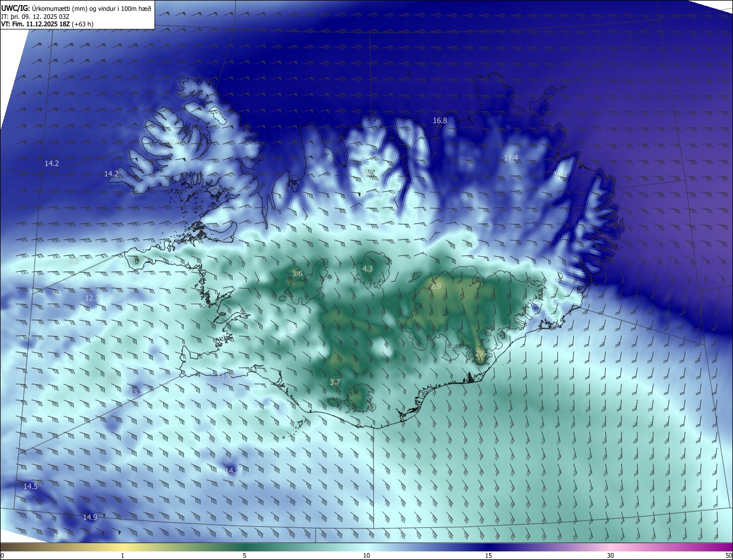This screenshot has height=560, width=733.
Task: Click the legend scale label 30
Action: pyautogui.click(x=610, y=555)
